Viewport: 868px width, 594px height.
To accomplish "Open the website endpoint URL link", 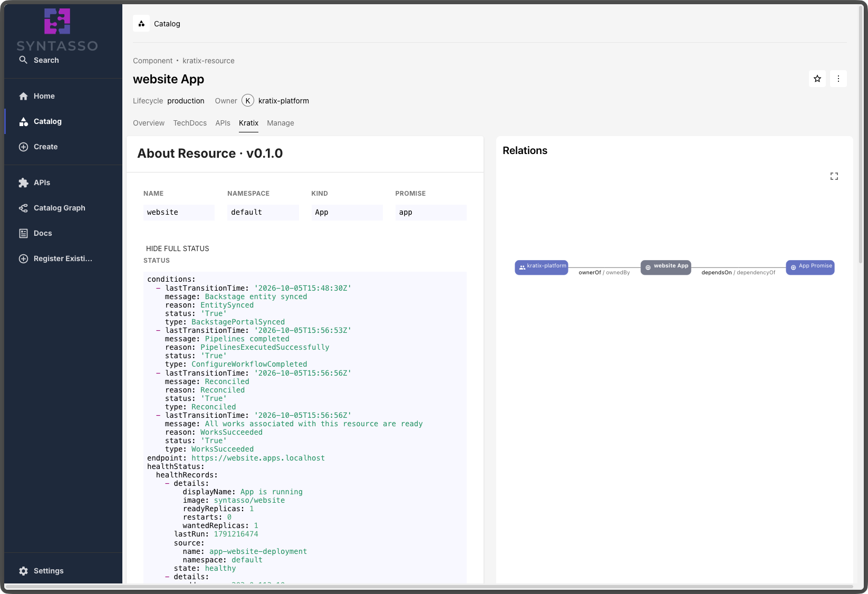I will (x=258, y=458).
